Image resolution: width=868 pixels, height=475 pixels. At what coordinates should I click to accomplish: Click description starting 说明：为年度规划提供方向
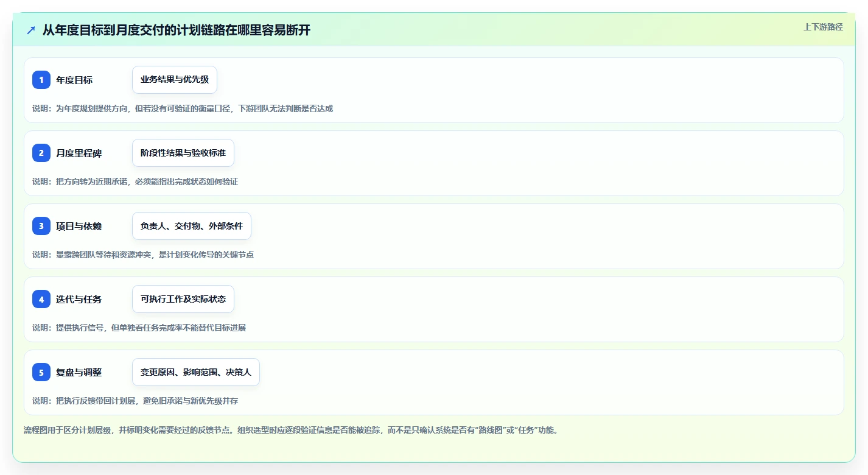click(183, 108)
